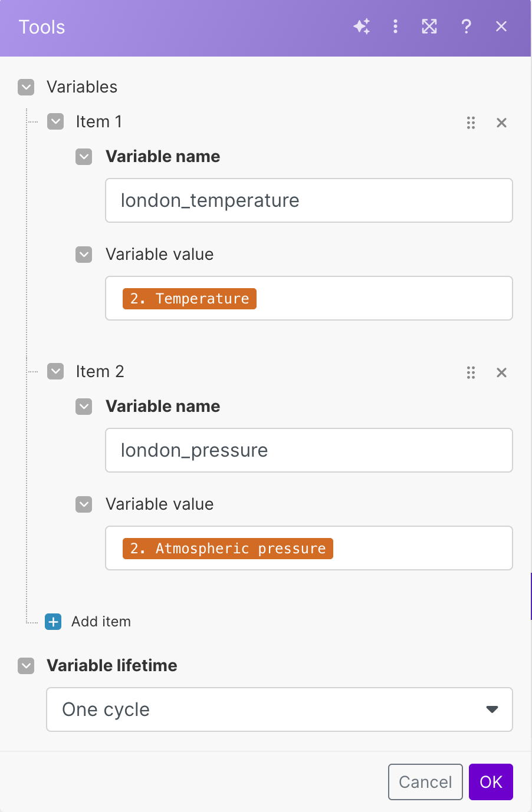Collapse the Variables section

click(x=26, y=87)
